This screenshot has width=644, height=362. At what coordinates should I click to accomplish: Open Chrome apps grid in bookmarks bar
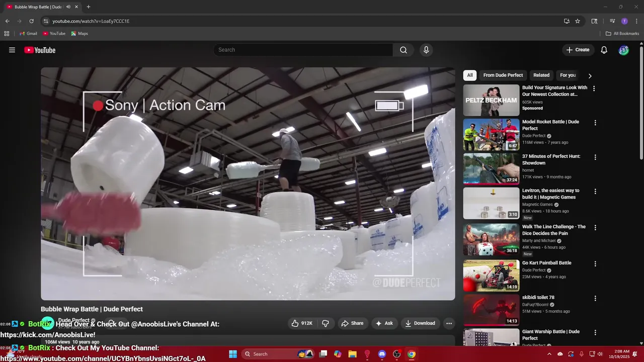tap(7, 34)
